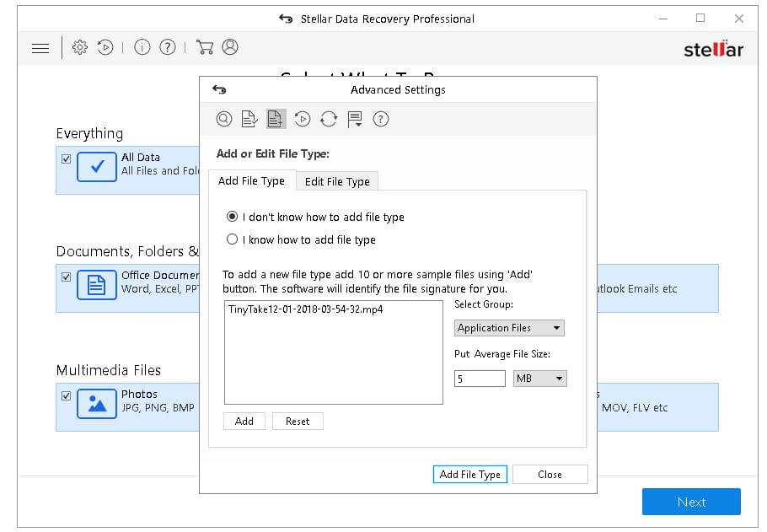Select TinyTake12-01-2018-03-54-32.mp4 in sample list
This screenshot has width=767, height=532.
(306, 309)
